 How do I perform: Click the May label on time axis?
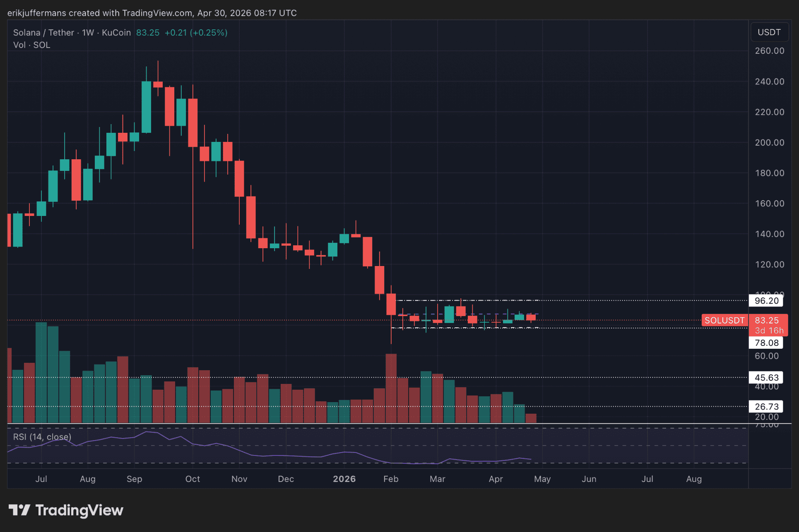point(542,479)
